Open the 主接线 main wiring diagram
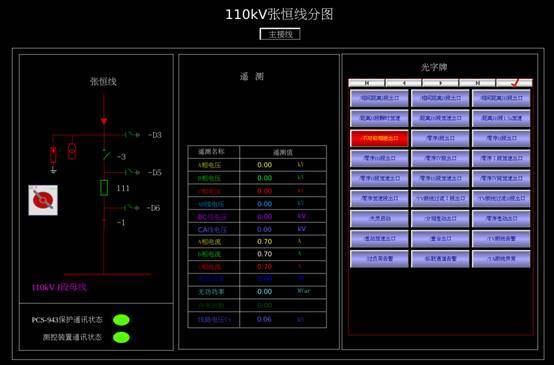Screen dimensions: 554x365 pyautogui.click(x=280, y=34)
